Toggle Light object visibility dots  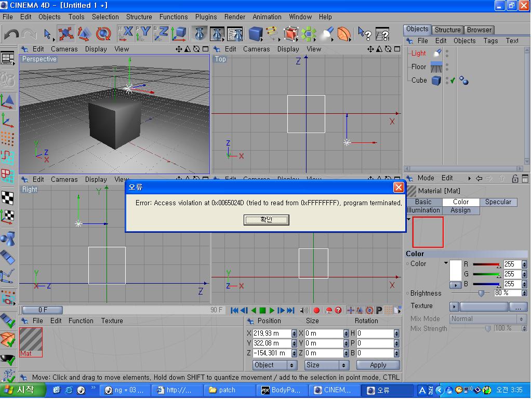pos(447,54)
